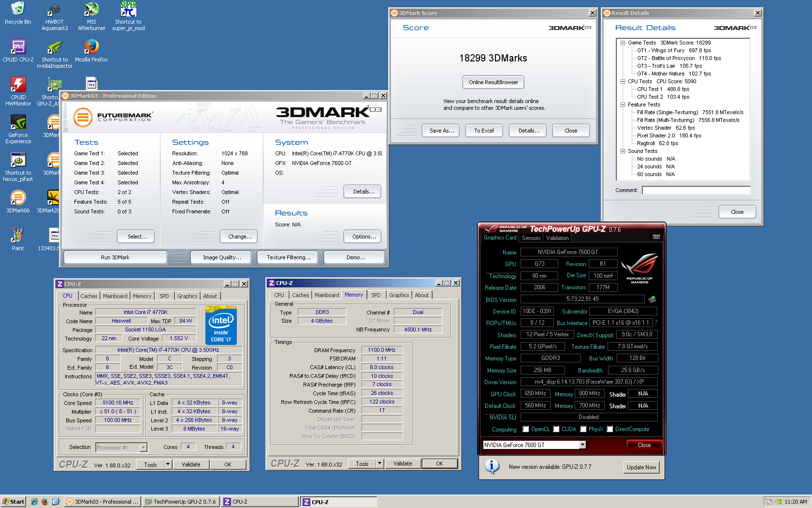Viewport: 812px width, 508px height.
Task: Click Validate button in left CPU-Z window
Action: (x=191, y=464)
